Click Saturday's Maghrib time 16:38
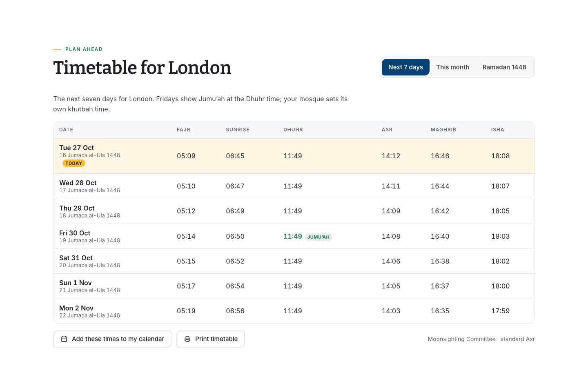The height and width of the screenshot is (390, 588). (x=440, y=261)
